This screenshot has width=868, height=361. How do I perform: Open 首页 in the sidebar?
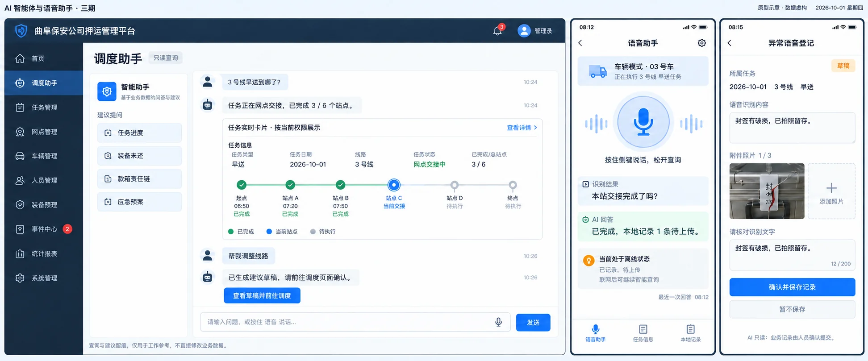(44, 58)
